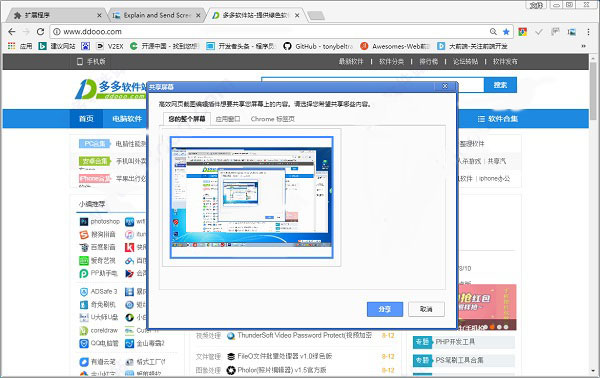600x378 pixels.
Task: Open the Baidu paw bookmark icon
Action: click(x=85, y=46)
